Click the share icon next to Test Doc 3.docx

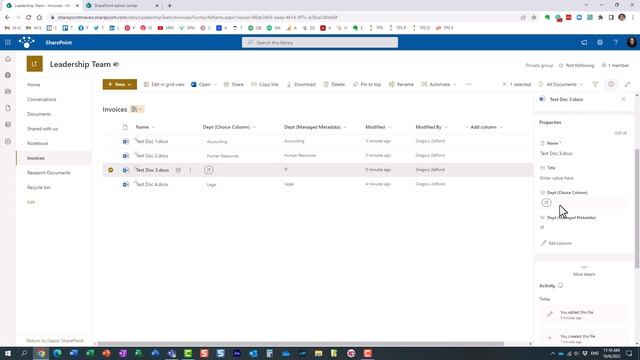pyautogui.click(x=178, y=170)
